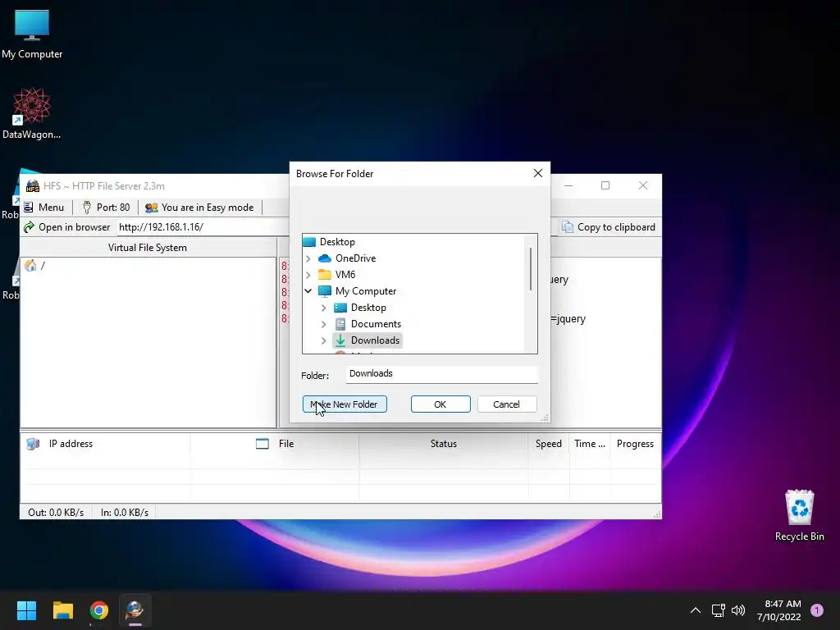Open the DataWagon desktop shortcut
Viewport: 840px width, 630px height.
pyautogui.click(x=32, y=113)
